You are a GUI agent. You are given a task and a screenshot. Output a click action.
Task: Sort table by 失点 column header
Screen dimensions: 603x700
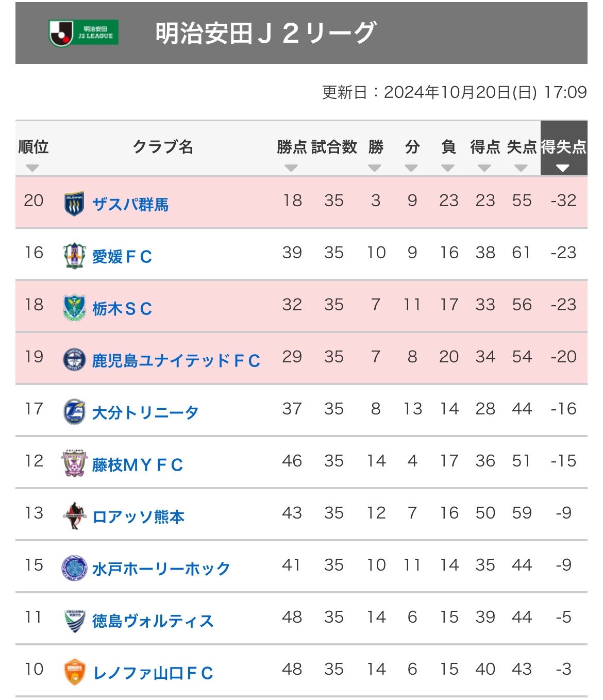(522, 147)
